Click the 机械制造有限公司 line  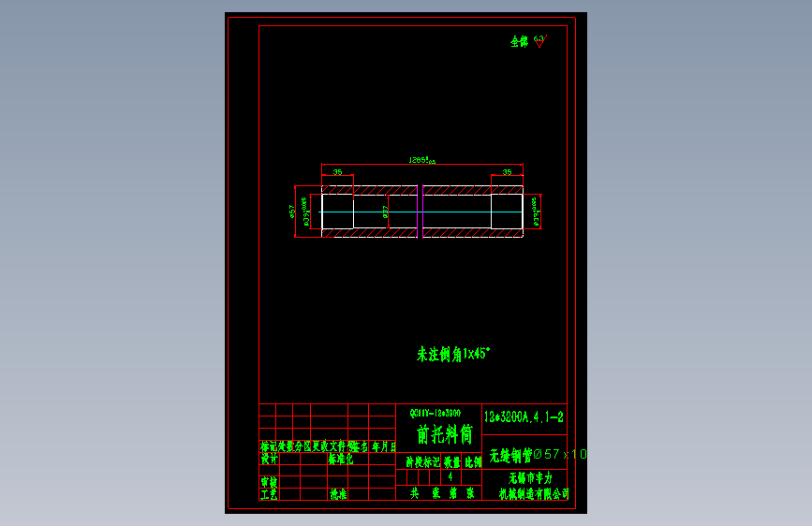[x=534, y=494]
